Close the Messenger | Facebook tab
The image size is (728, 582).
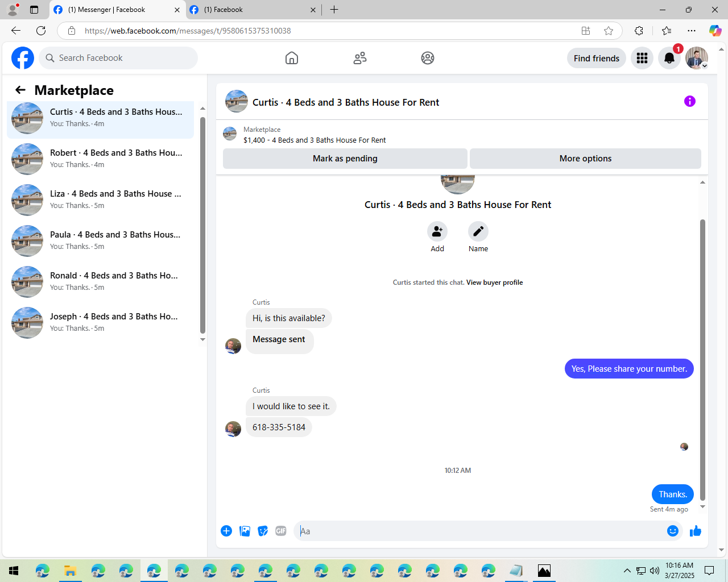point(177,10)
